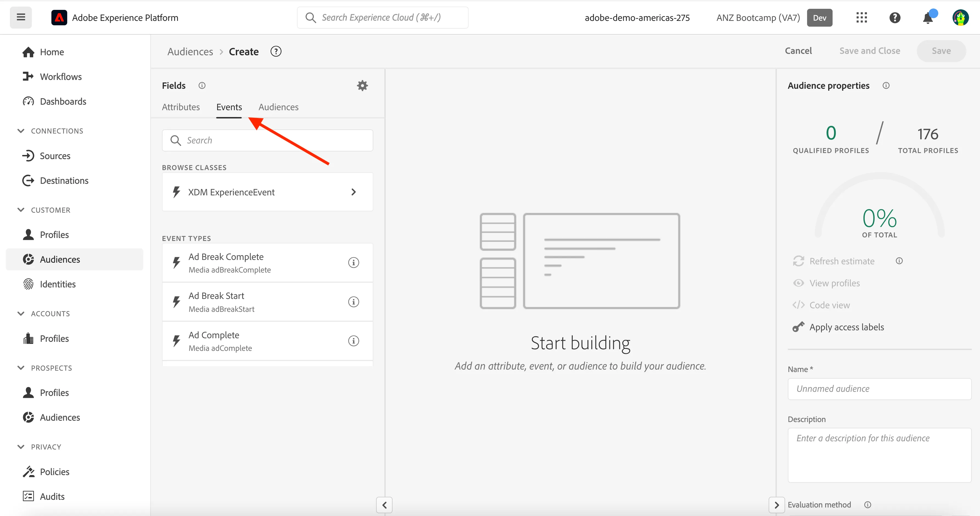
Task: Switch to the Attributes tab
Action: click(x=181, y=107)
